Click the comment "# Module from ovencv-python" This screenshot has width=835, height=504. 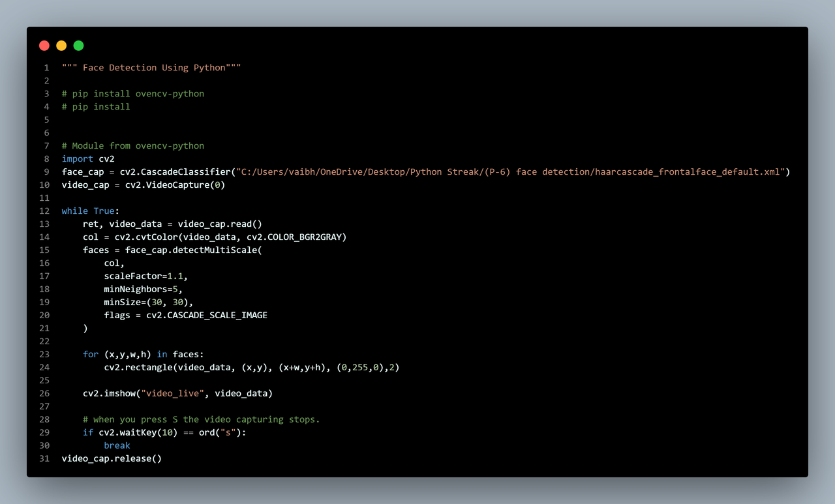coord(133,146)
